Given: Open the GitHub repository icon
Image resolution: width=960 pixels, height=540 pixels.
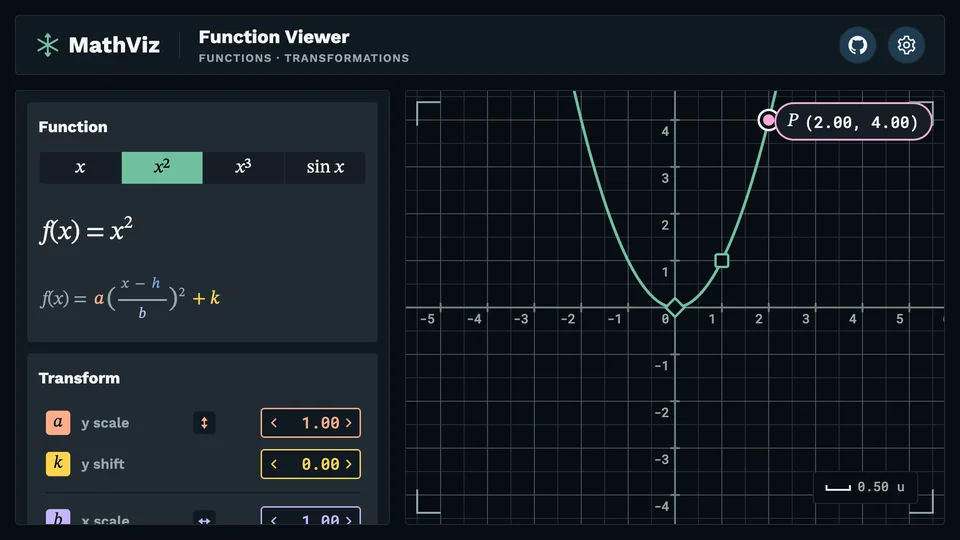Looking at the screenshot, I should (857, 45).
